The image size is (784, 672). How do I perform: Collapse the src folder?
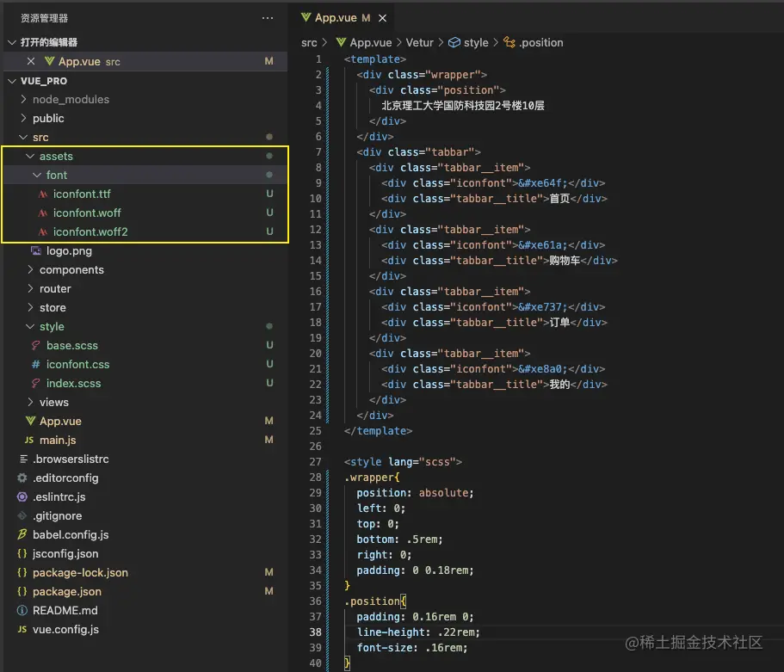pos(23,137)
